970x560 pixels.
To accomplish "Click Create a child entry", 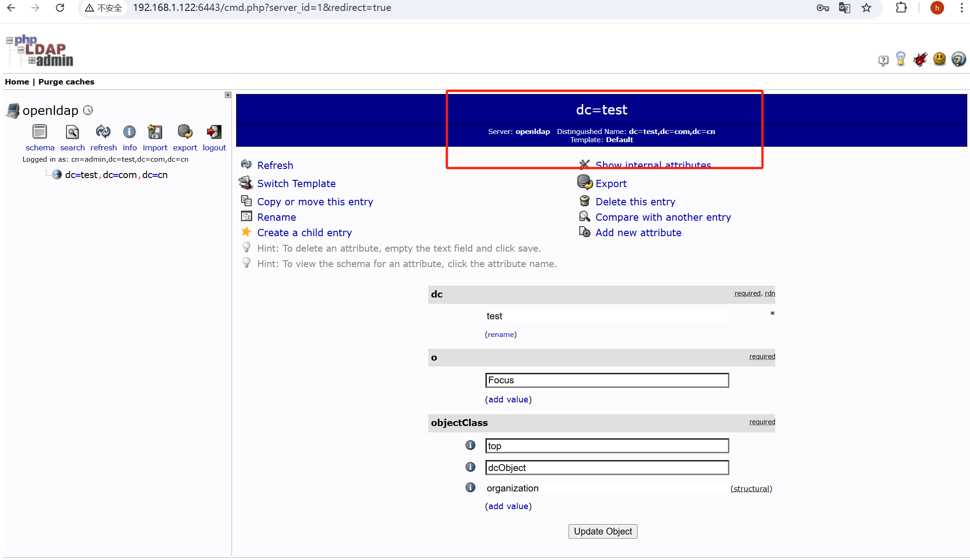I will click(x=304, y=233).
